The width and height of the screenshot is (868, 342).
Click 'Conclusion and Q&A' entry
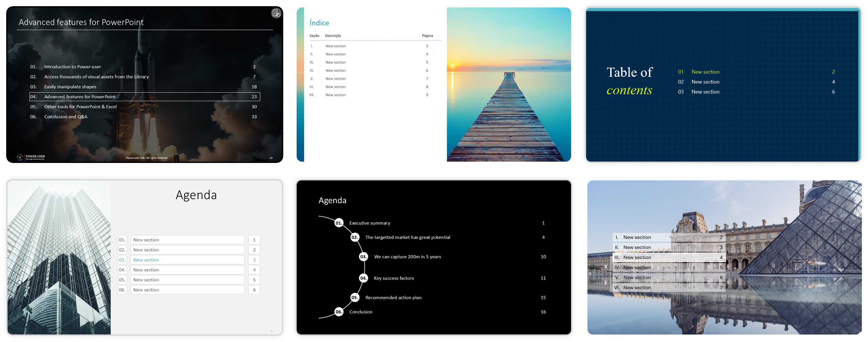pyautogui.click(x=66, y=117)
